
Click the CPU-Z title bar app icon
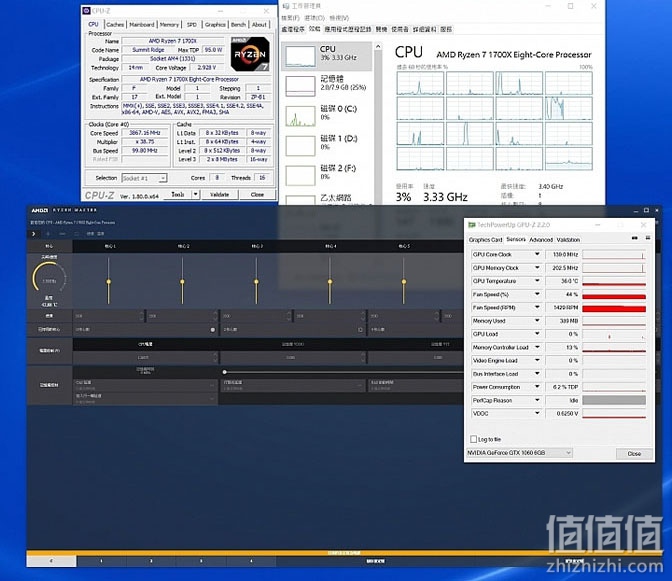86,11
